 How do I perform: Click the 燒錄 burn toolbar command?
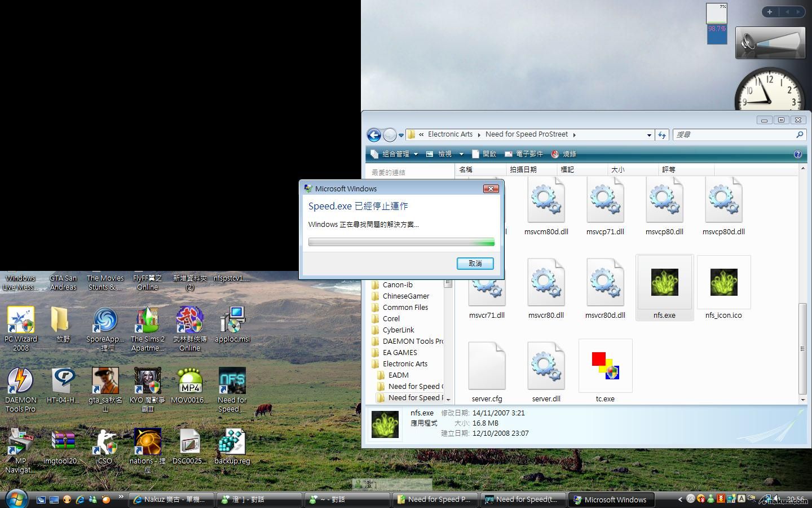pyautogui.click(x=564, y=154)
